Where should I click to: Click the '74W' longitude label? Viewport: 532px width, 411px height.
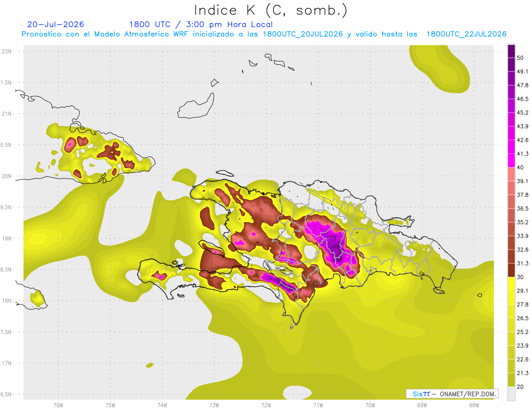point(162,405)
